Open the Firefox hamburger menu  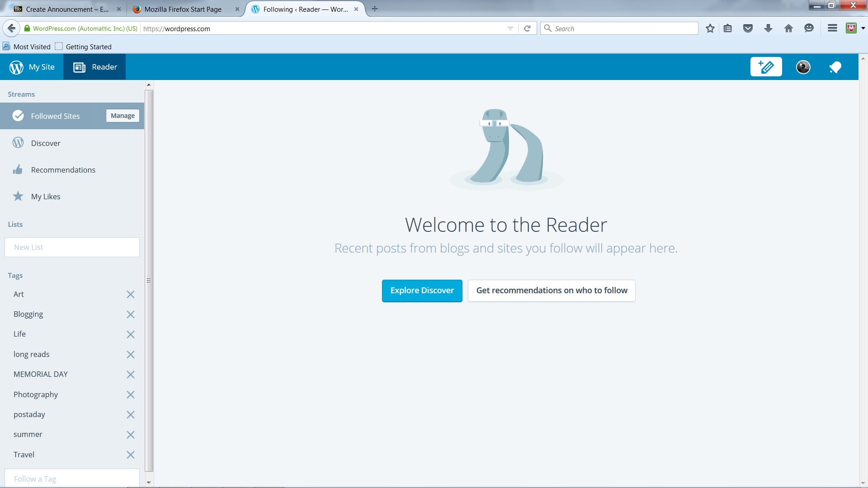click(x=832, y=28)
